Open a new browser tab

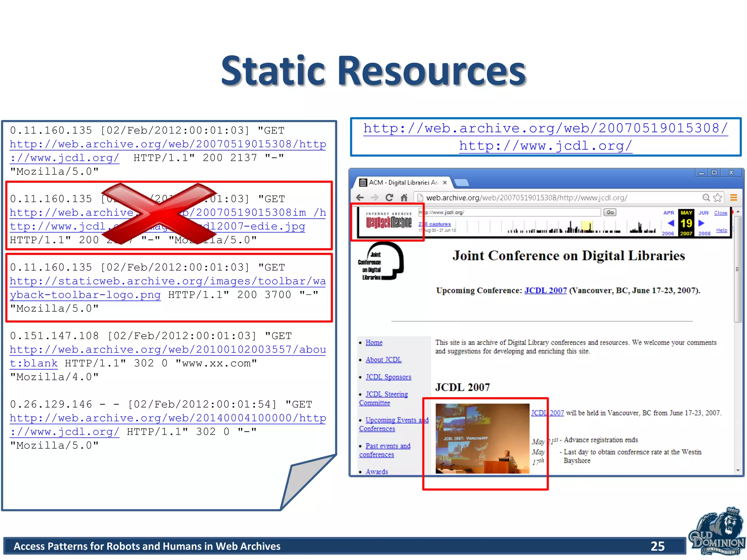click(461, 183)
